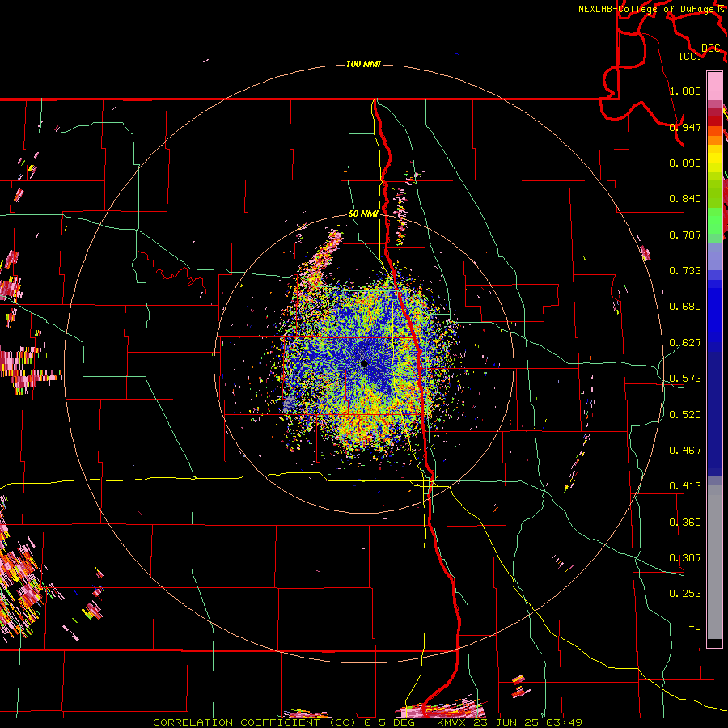
Task: Click the 100 NMI range ring label
Action: point(363,64)
